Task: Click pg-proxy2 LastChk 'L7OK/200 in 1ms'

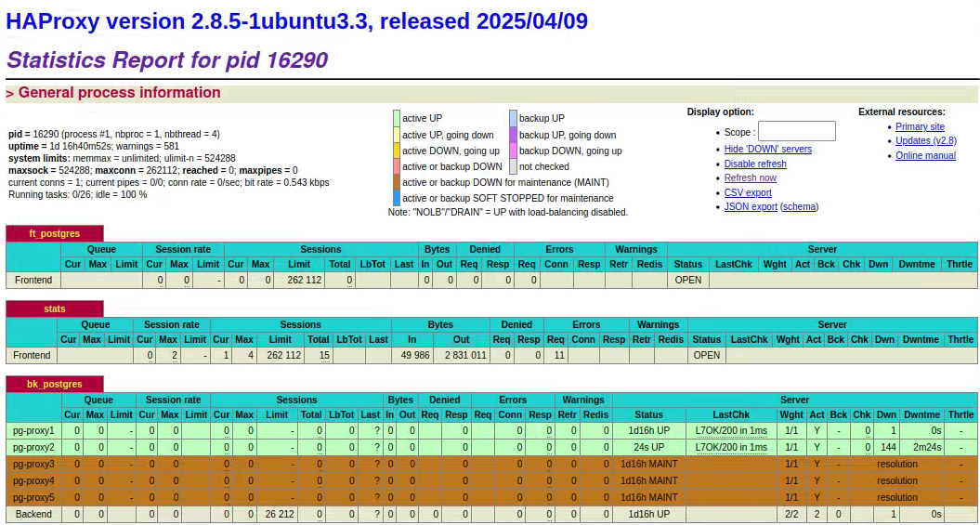Action: (731, 448)
